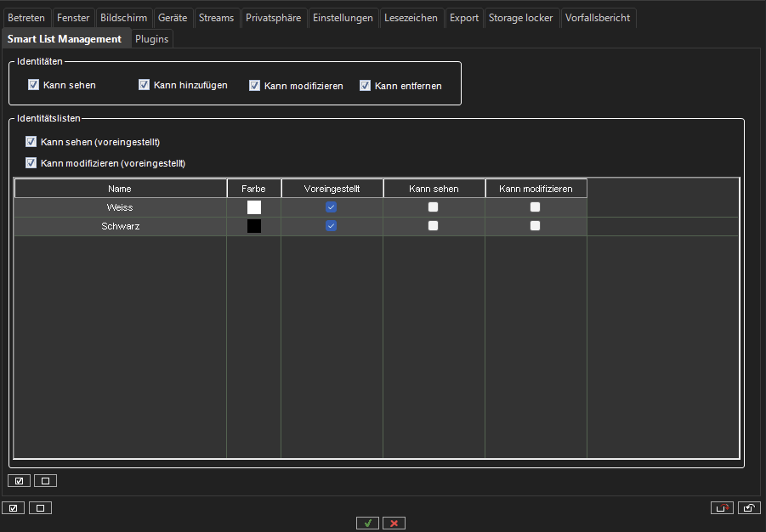
Task: Open the Storage locker tab
Action: point(521,18)
